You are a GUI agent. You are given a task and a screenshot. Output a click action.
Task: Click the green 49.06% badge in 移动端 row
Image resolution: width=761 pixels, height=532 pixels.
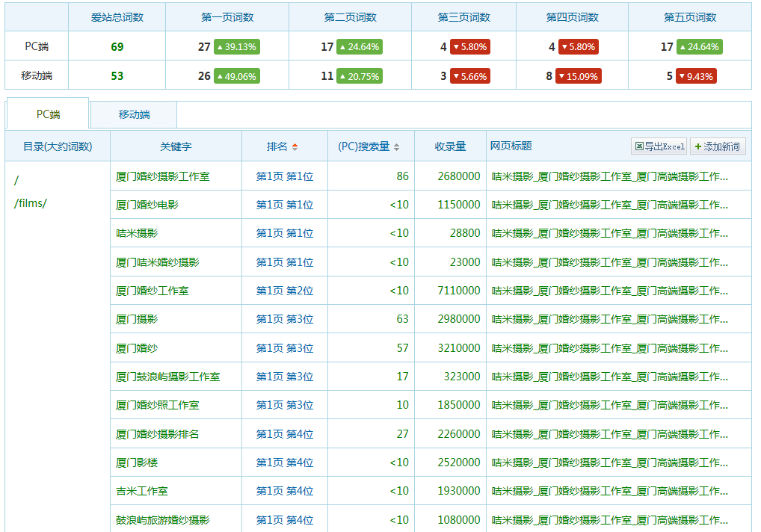pyautogui.click(x=236, y=76)
